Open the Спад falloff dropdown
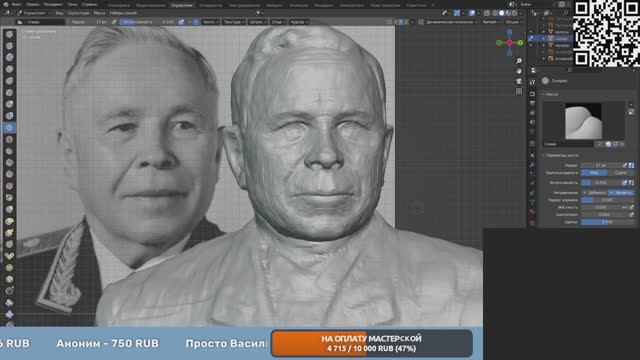Viewport: 640px width, 360px height. (x=279, y=22)
